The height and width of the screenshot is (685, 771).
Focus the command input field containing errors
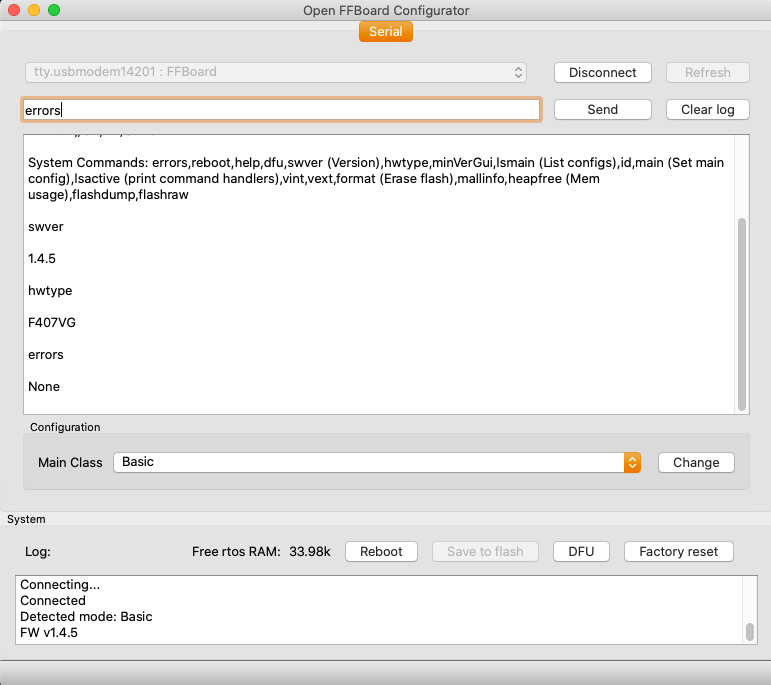point(281,110)
